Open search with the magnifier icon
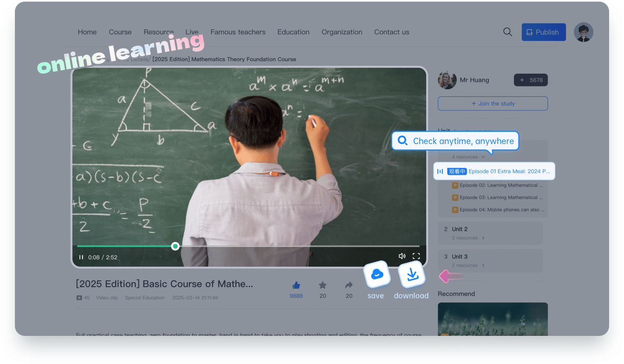 tap(508, 32)
